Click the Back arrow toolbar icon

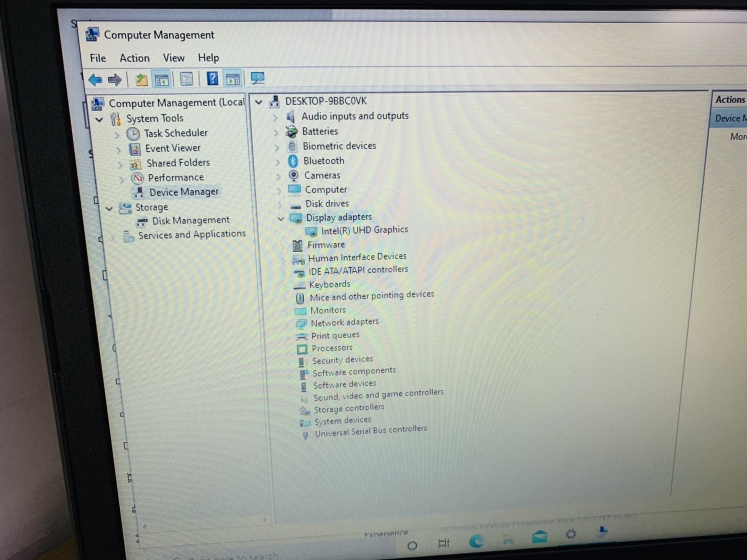95,79
